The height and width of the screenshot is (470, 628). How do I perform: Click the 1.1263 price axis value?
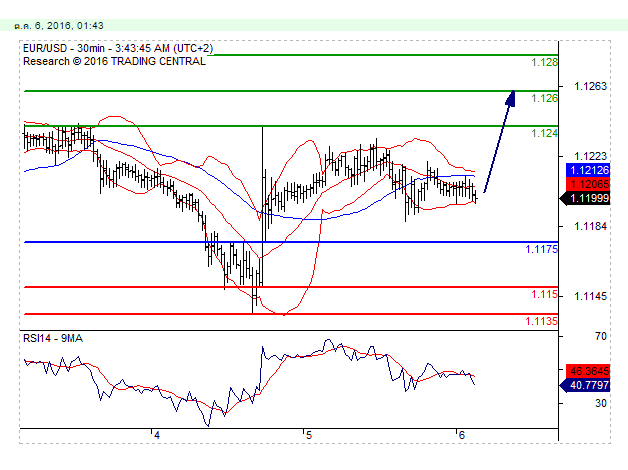click(590, 86)
